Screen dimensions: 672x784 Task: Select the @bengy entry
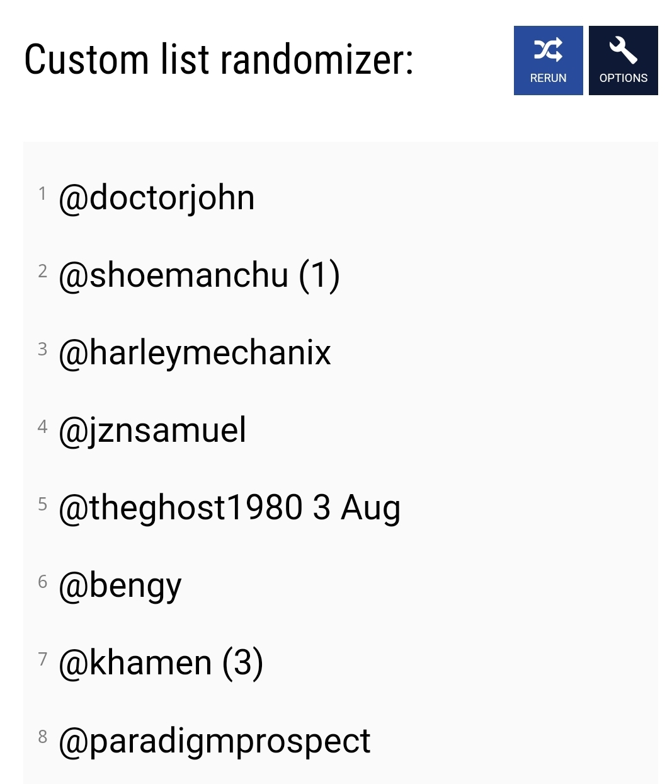pyautogui.click(x=120, y=586)
